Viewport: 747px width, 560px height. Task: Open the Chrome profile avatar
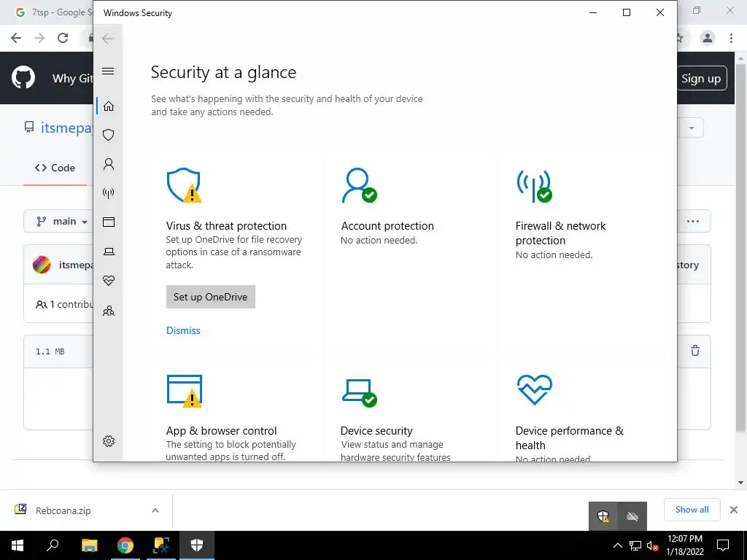pos(708,38)
